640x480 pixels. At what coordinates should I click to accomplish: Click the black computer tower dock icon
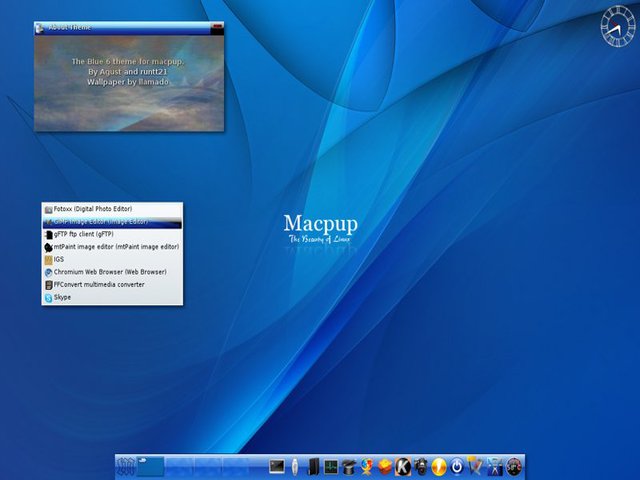313,467
